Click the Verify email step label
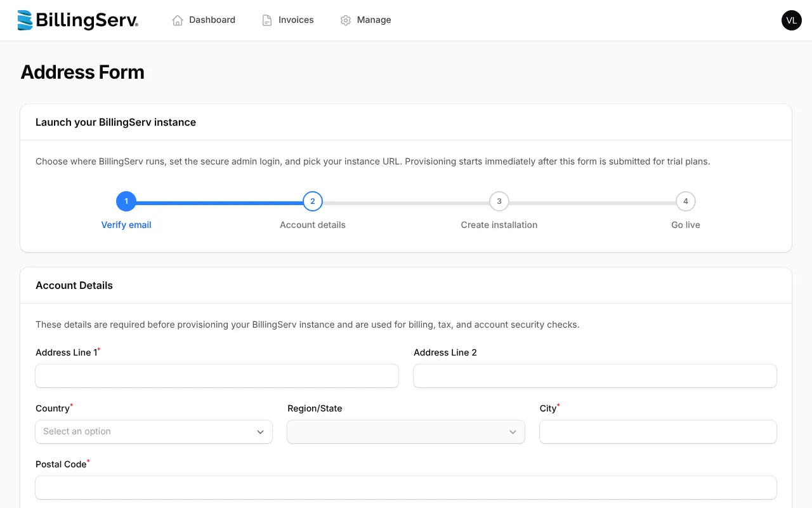 click(x=126, y=225)
